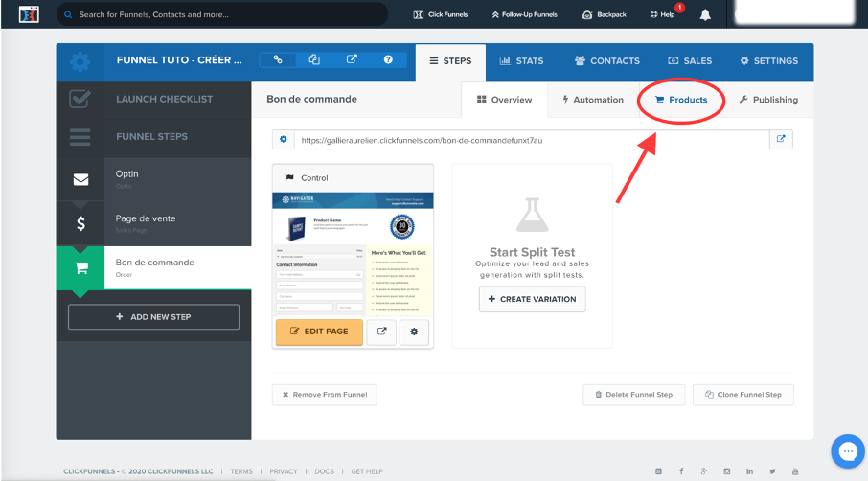Click Remove From Funnel button

coord(325,395)
